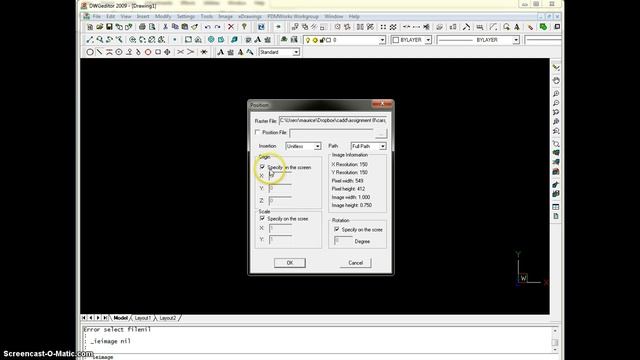Click the Redo arrow icon
Image resolution: width=640 pixels, height=360 pixels.
(x=218, y=27)
